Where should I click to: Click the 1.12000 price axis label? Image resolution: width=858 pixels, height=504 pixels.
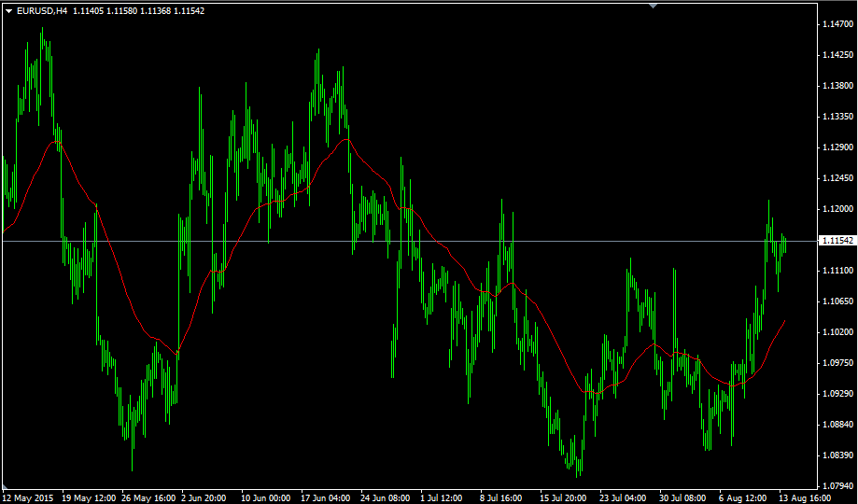pos(837,209)
